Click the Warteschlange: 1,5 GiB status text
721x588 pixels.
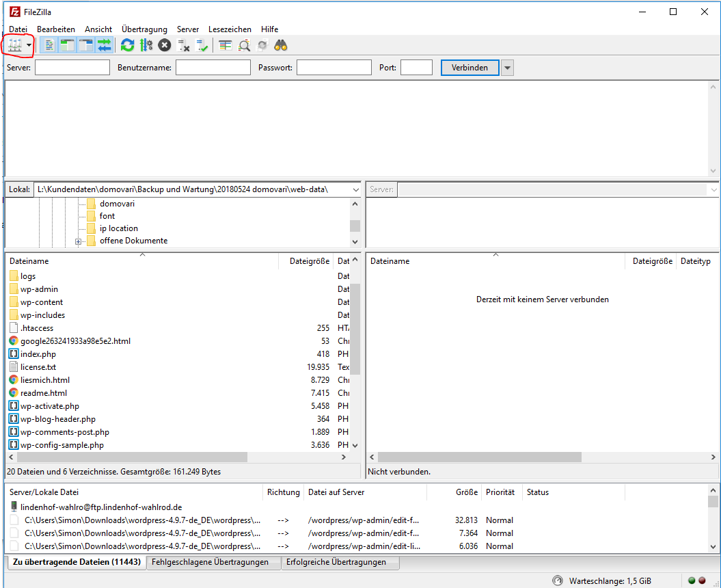(610, 580)
